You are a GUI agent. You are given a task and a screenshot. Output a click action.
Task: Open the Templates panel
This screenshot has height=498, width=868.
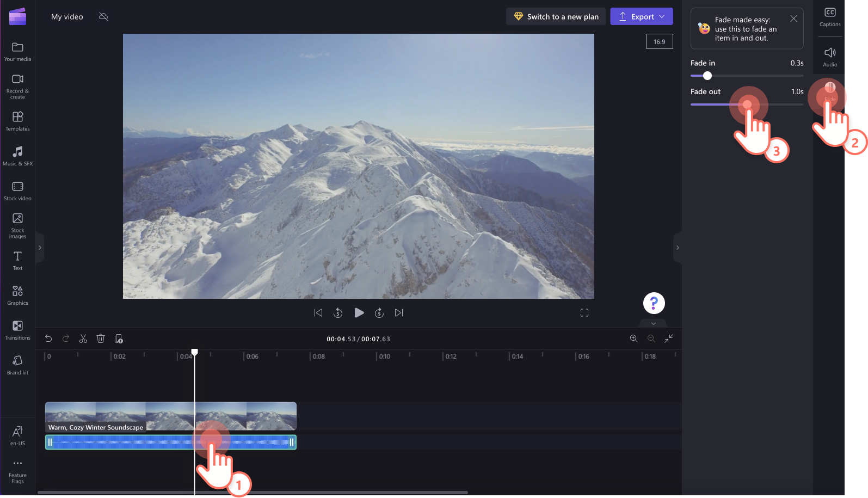coord(17,121)
